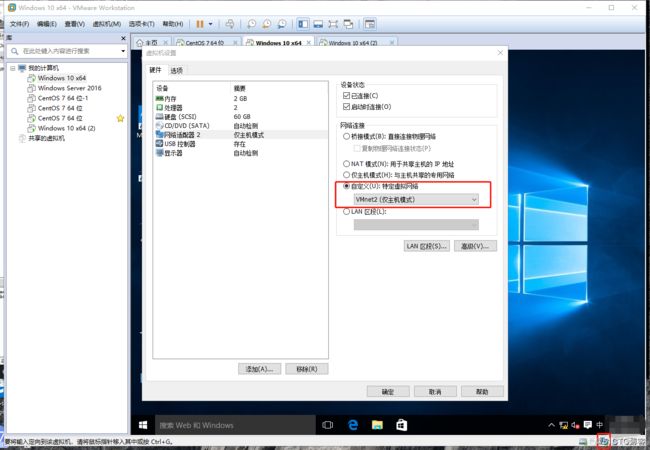This screenshot has width=650, height=450.
Task: Click the take snapshot toolbar icon
Action: coord(251,24)
